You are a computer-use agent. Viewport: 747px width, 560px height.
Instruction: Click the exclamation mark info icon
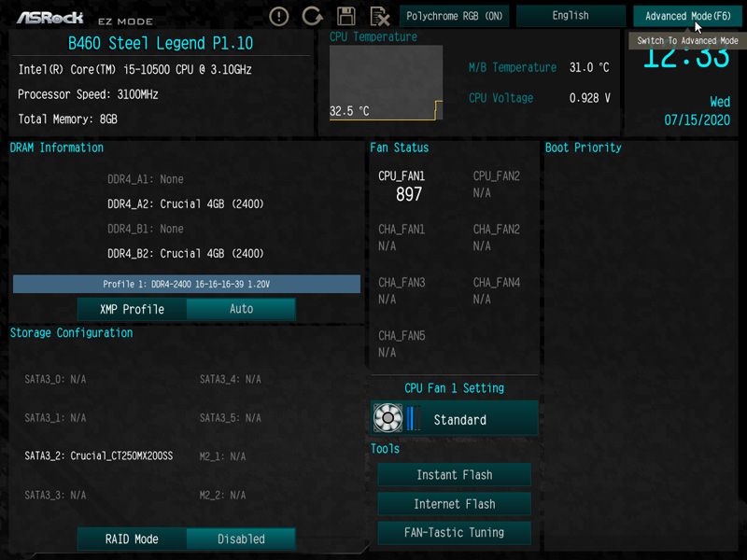278,16
